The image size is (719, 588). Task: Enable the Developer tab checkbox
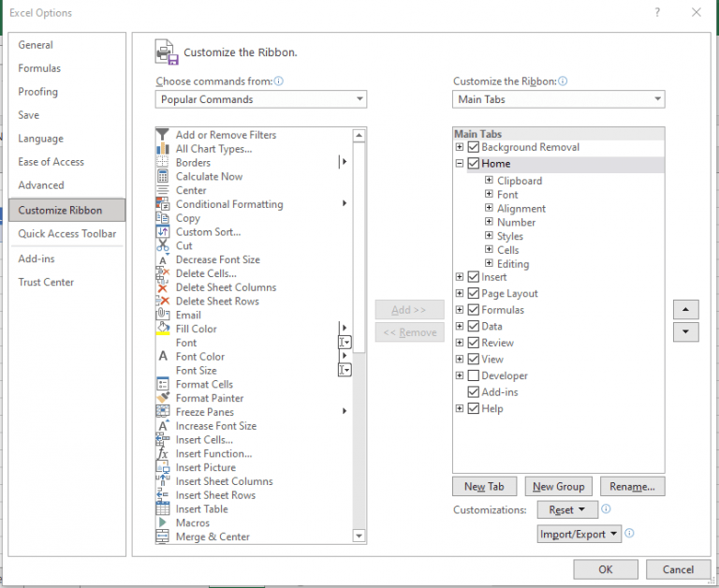coord(473,375)
